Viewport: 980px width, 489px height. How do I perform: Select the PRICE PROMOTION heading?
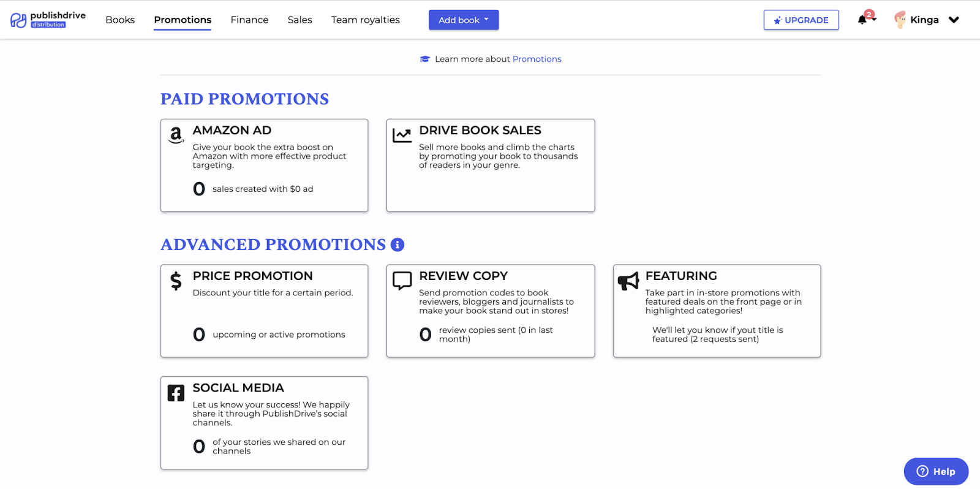click(x=253, y=276)
